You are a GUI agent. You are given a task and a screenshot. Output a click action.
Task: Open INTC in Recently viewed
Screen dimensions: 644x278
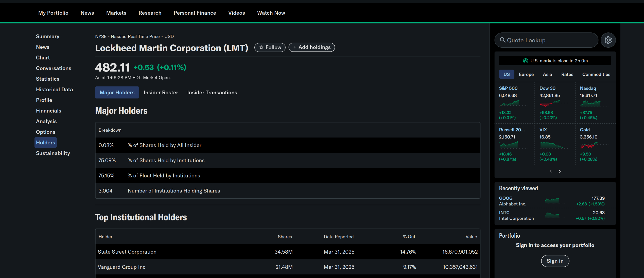[504, 213]
